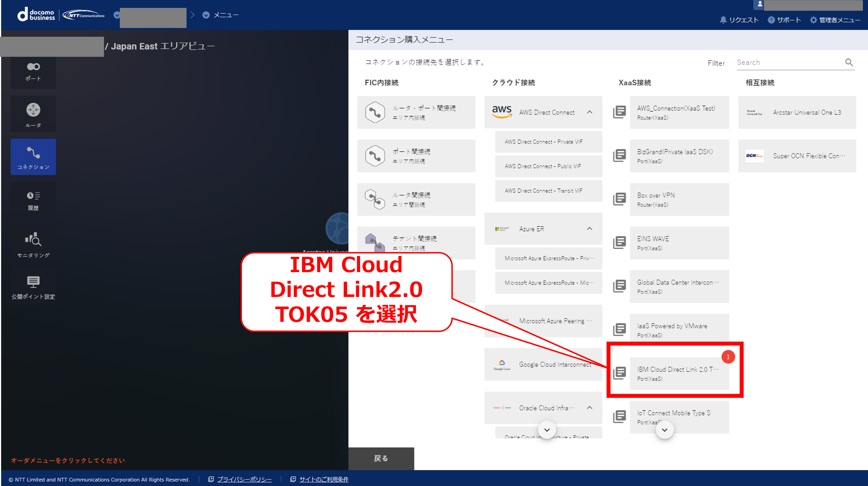Click the ルータ間接続 hexagon icon

tap(375, 199)
